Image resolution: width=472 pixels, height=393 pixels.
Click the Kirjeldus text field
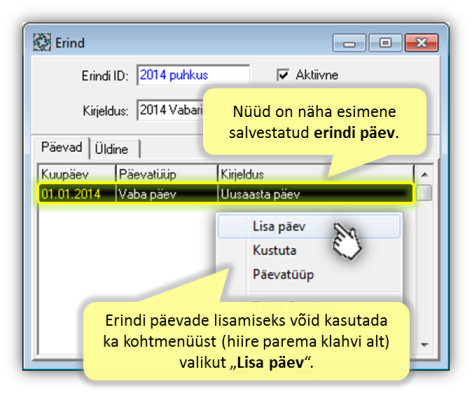coord(170,110)
